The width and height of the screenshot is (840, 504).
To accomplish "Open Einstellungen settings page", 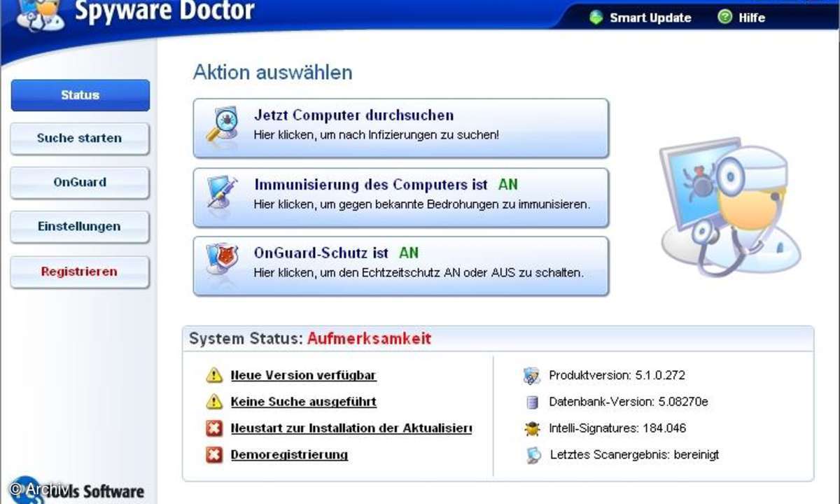I will tap(80, 227).
